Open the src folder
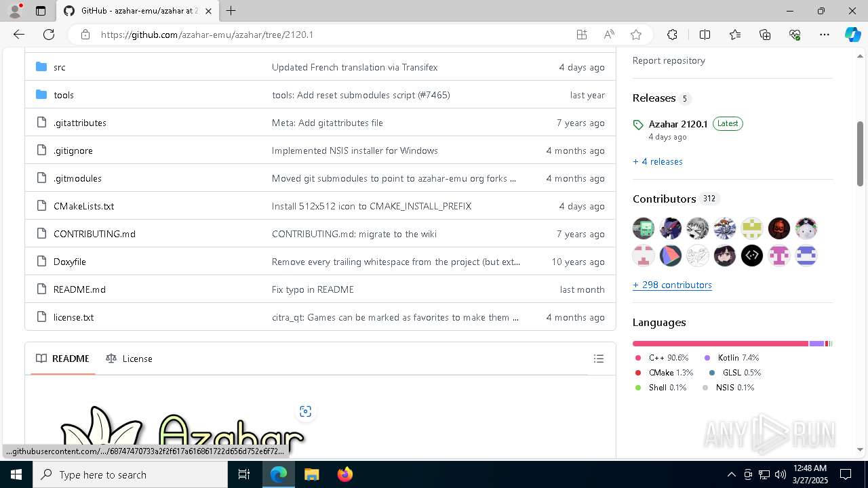The width and height of the screenshot is (868, 488). 60,67
